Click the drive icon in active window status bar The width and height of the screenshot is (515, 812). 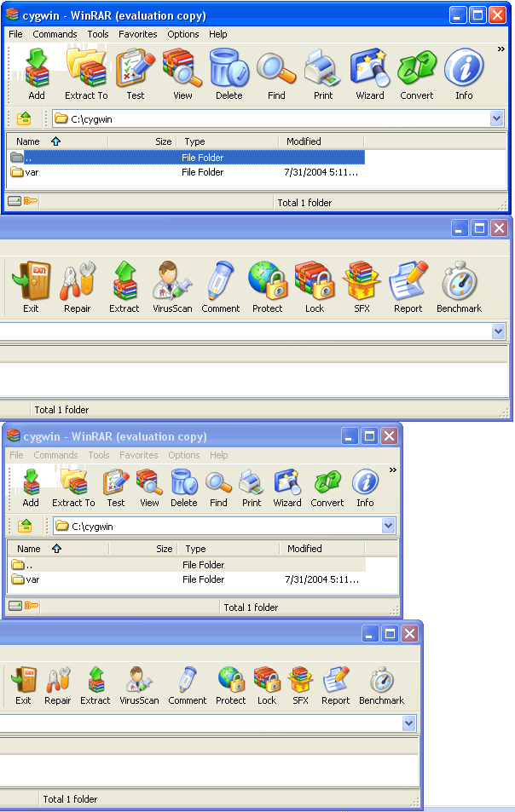tap(14, 201)
